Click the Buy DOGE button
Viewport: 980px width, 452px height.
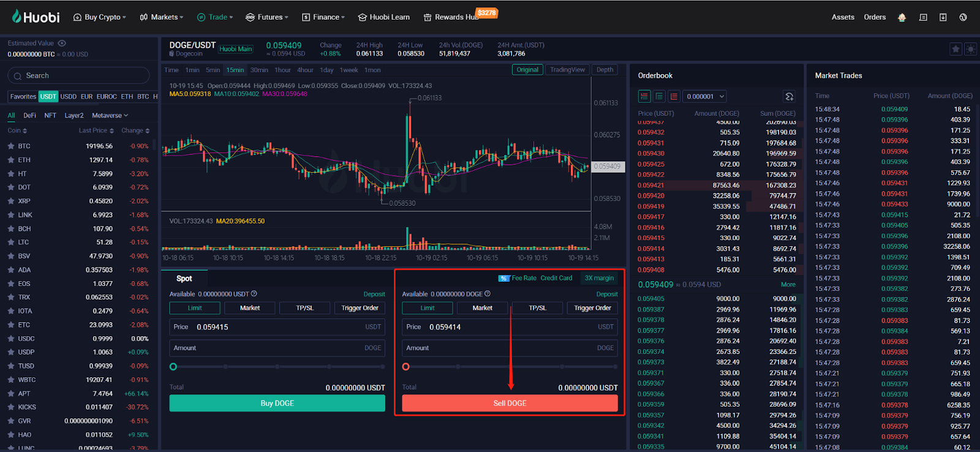coord(277,403)
